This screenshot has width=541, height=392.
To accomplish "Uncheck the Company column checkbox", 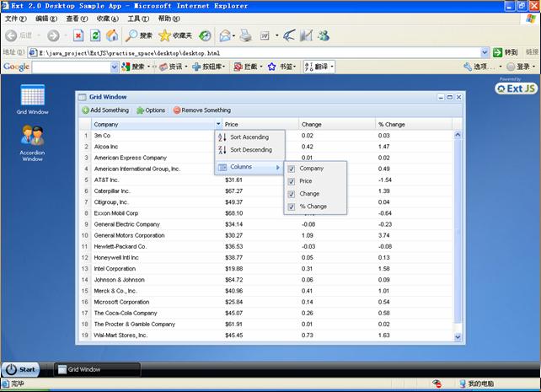I will point(291,169).
